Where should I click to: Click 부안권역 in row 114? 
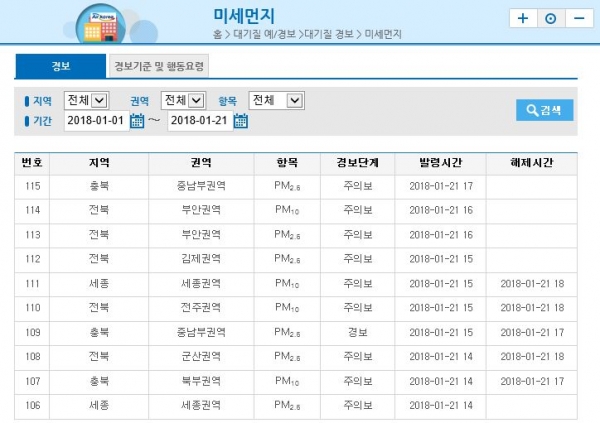coord(201,210)
